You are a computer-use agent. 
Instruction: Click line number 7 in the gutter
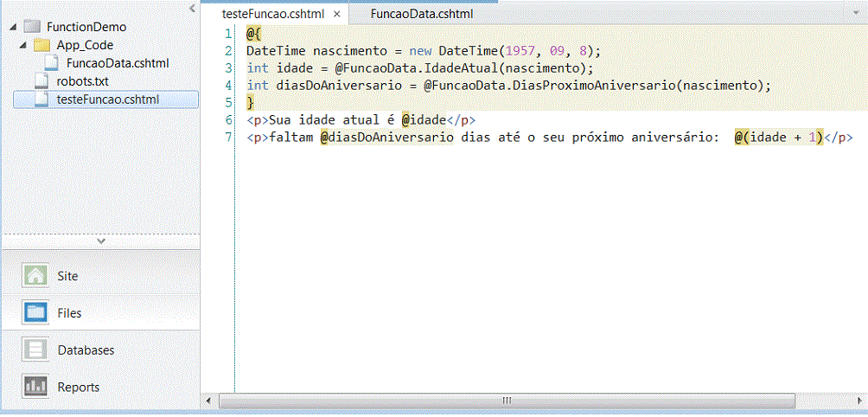pos(228,138)
